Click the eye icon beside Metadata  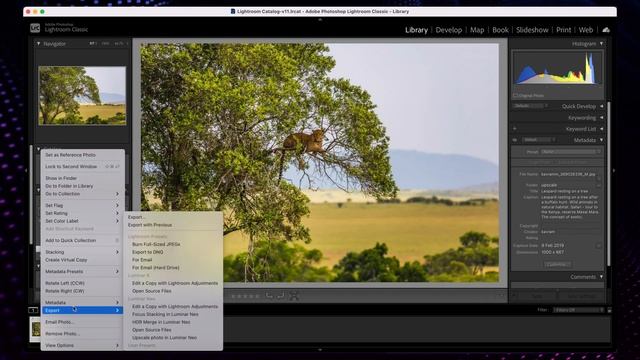tap(515, 140)
